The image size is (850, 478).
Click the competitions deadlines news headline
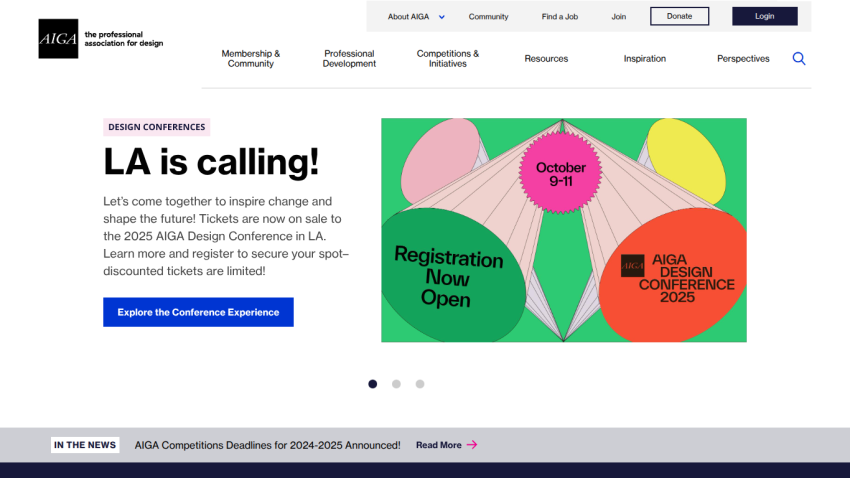(x=267, y=445)
